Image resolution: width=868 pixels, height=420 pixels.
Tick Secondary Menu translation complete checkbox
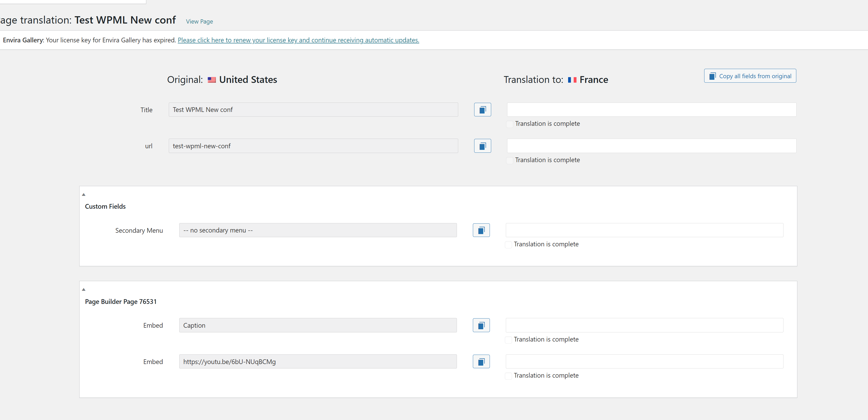click(x=508, y=245)
